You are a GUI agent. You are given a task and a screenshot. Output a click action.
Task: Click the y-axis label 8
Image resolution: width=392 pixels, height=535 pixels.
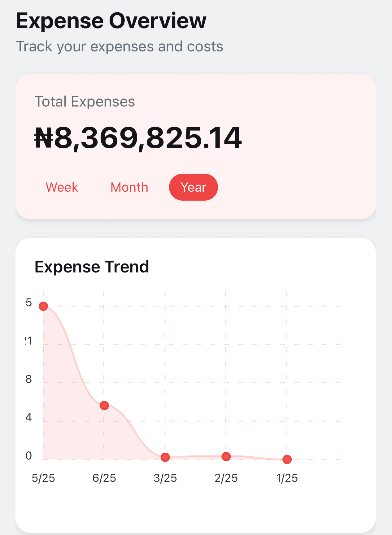click(x=29, y=379)
